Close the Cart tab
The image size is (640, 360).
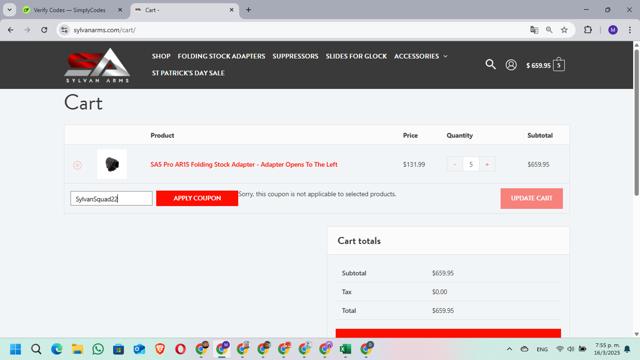pos(231,10)
